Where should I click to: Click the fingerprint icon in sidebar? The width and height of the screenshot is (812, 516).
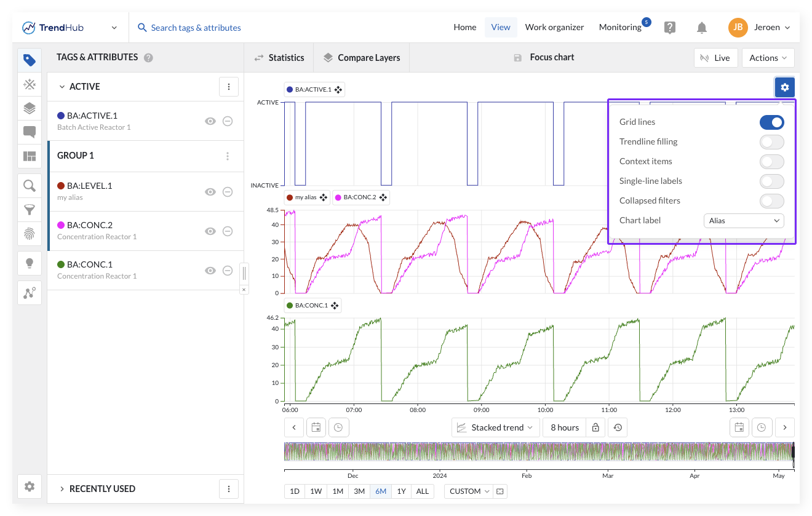tap(30, 234)
